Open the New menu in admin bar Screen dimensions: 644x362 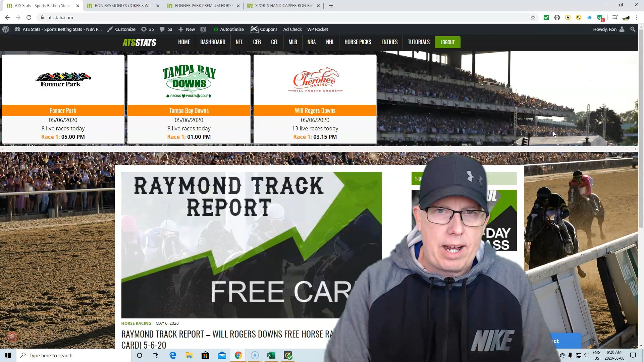point(186,29)
